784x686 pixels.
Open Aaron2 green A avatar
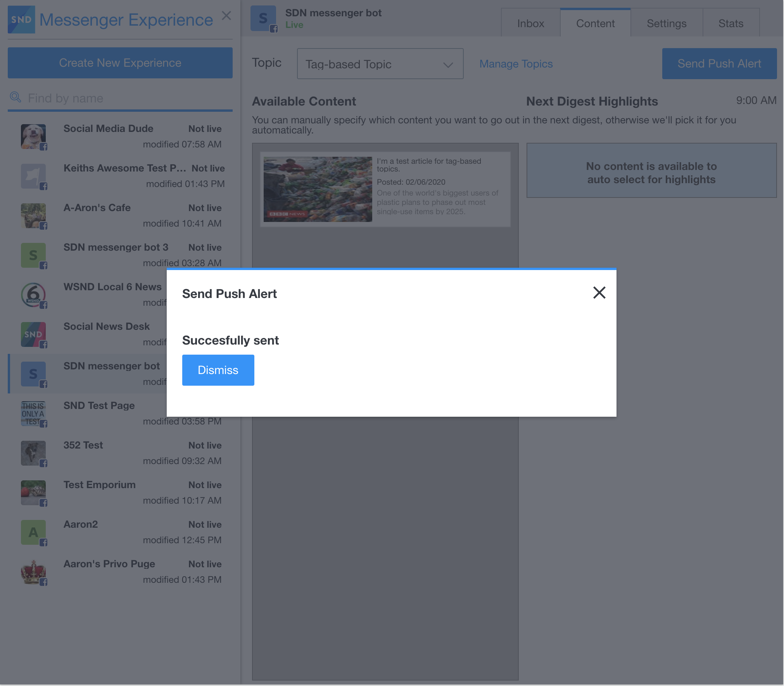[33, 532]
